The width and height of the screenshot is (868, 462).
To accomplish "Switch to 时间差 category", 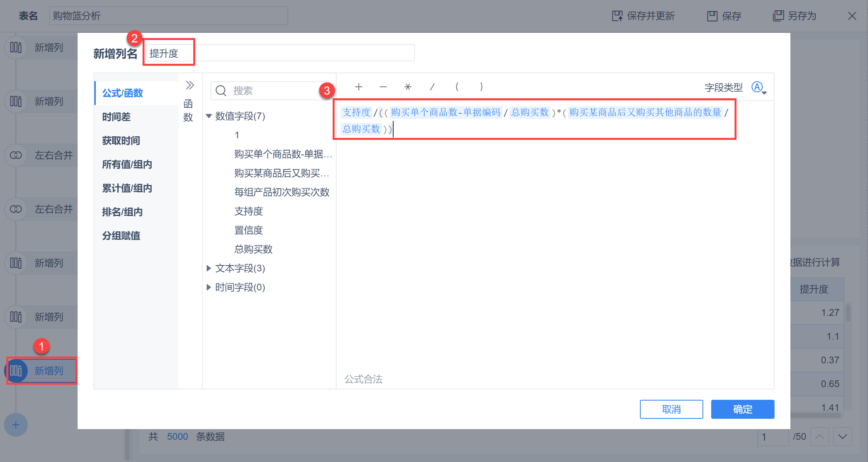I will [x=116, y=117].
